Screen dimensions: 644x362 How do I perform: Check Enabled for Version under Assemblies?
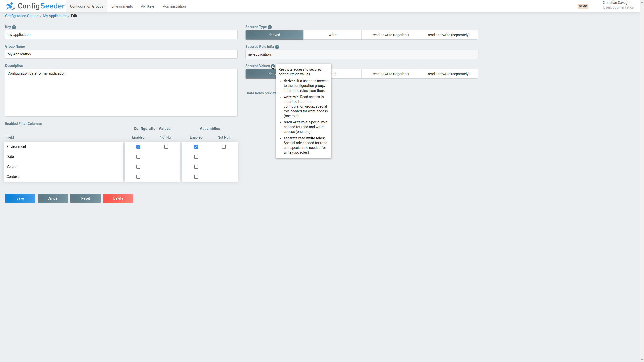point(196,166)
